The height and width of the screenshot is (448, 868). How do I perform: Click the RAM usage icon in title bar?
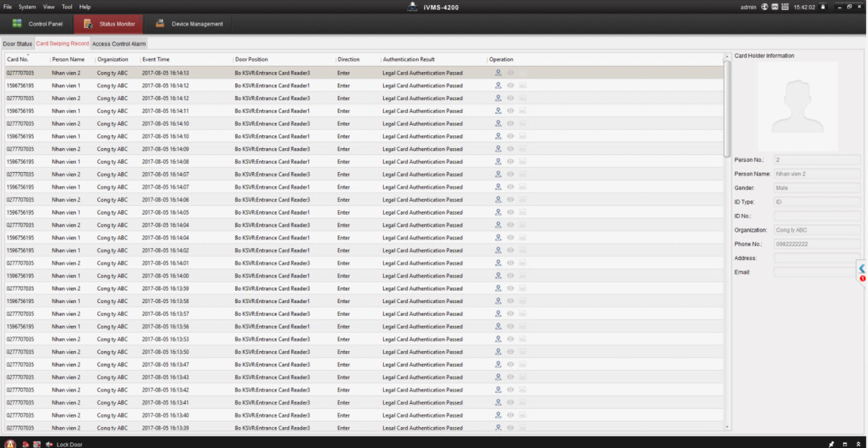pyautogui.click(x=785, y=7)
